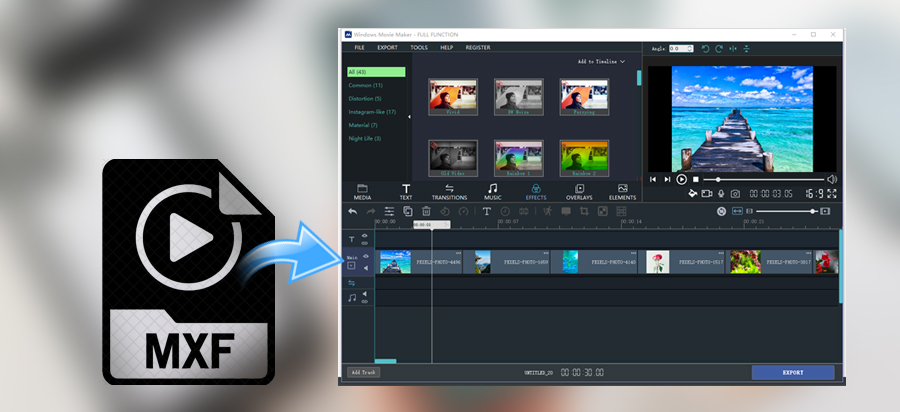The width and height of the screenshot is (900, 412).
Task: Click the speed gauge icon
Action: (x=463, y=211)
